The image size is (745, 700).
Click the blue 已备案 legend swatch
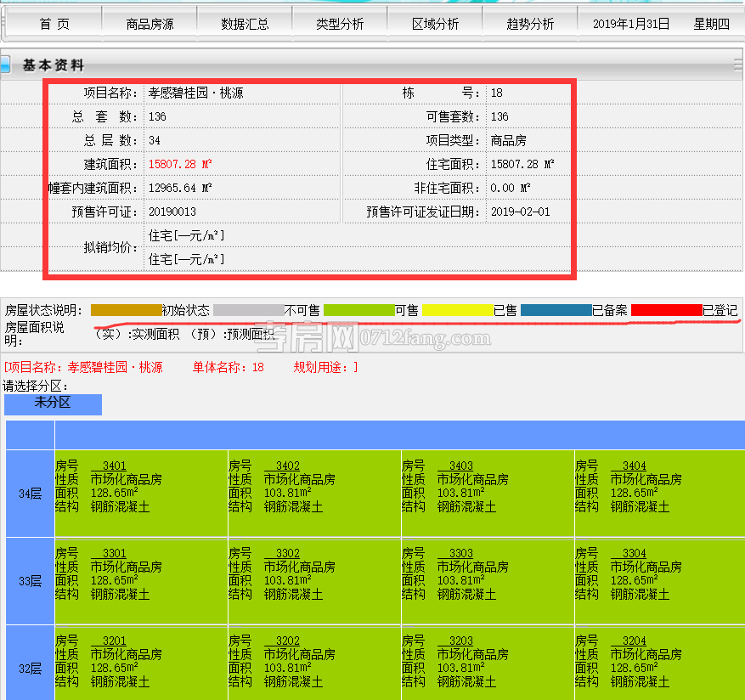[556, 311]
